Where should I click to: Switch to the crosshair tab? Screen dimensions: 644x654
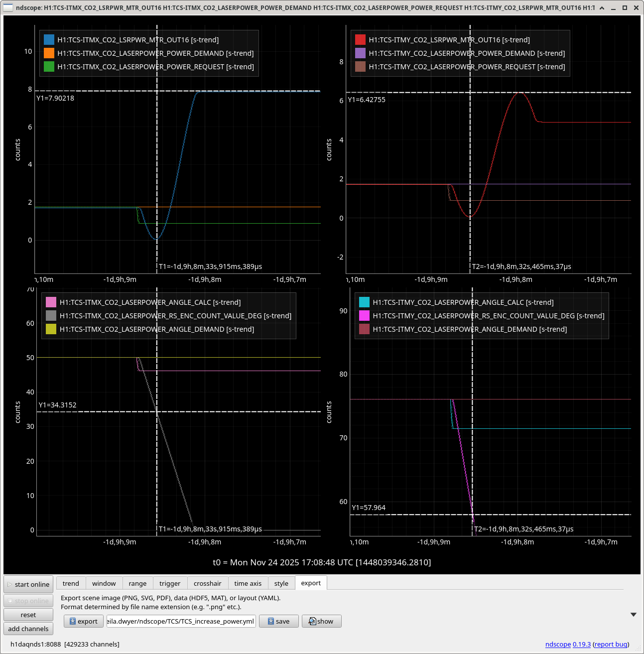[207, 583]
